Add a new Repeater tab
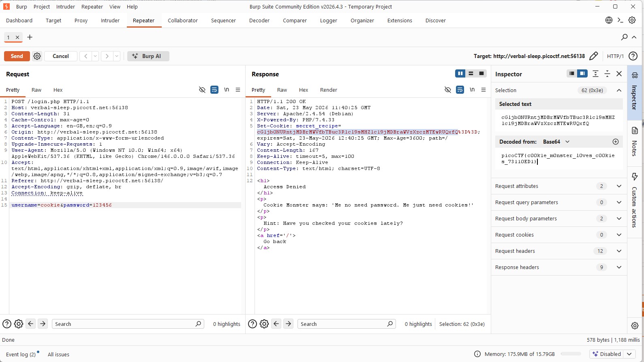 pyautogui.click(x=30, y=37)
